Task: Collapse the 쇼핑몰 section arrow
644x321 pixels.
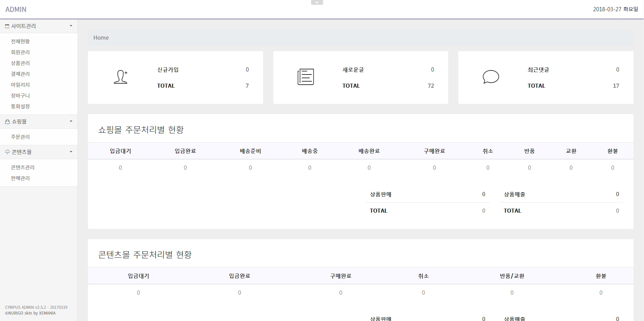Action: click(x=71, y=121)
